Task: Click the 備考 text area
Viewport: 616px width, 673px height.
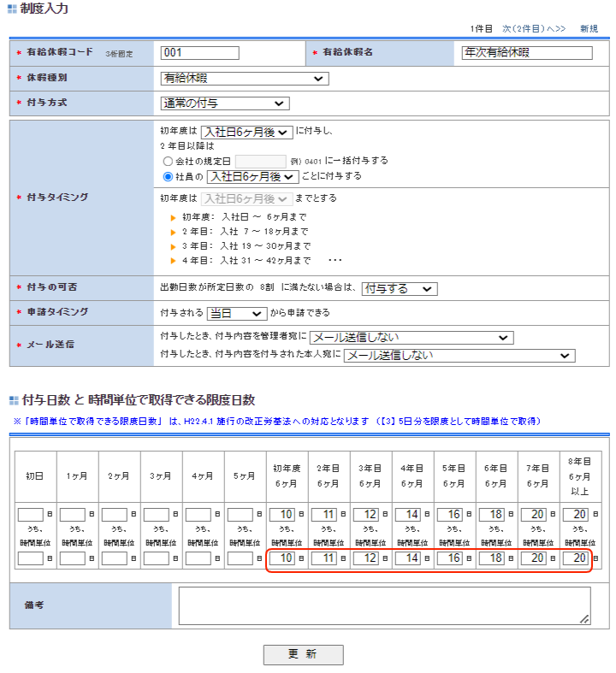Action: [x=385, y=605]
